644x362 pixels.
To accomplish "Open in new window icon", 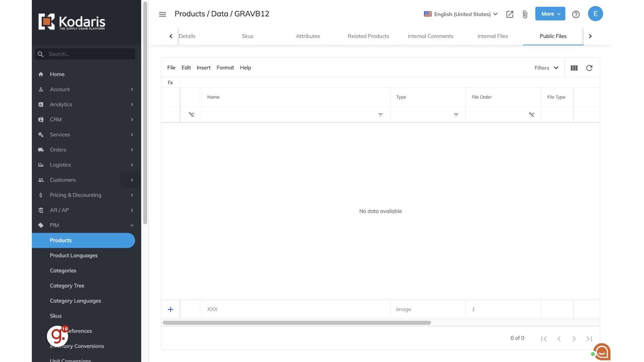I will [509, 14].
